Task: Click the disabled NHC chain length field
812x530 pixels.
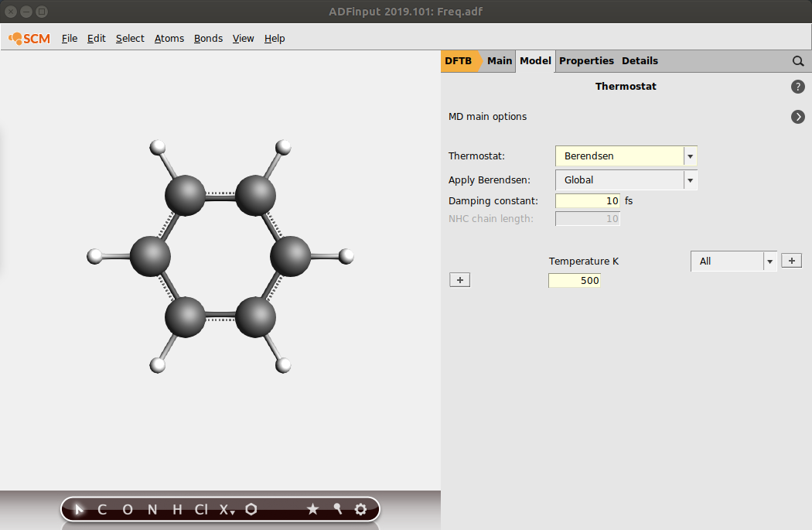Action: click(587, 219)
